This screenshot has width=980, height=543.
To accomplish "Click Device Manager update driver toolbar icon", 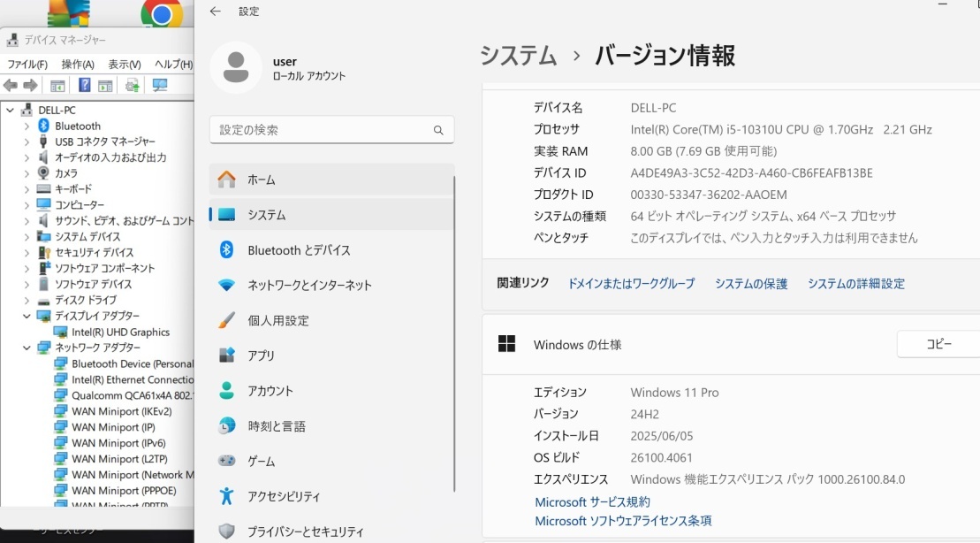I will (132, 85).
